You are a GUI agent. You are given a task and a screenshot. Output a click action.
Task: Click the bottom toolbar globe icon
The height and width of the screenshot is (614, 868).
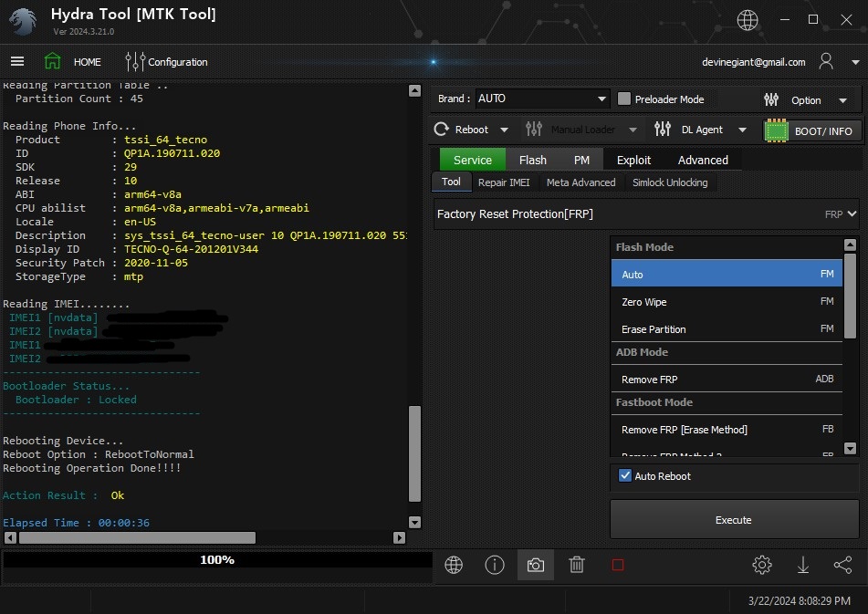[454, 565]
